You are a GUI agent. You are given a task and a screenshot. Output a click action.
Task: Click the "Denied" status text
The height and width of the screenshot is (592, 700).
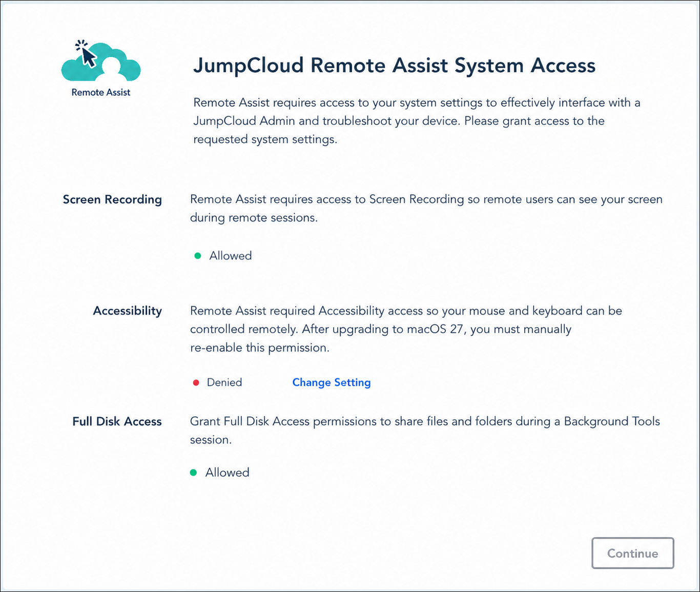pyautogui.click(x=224, y=382)
